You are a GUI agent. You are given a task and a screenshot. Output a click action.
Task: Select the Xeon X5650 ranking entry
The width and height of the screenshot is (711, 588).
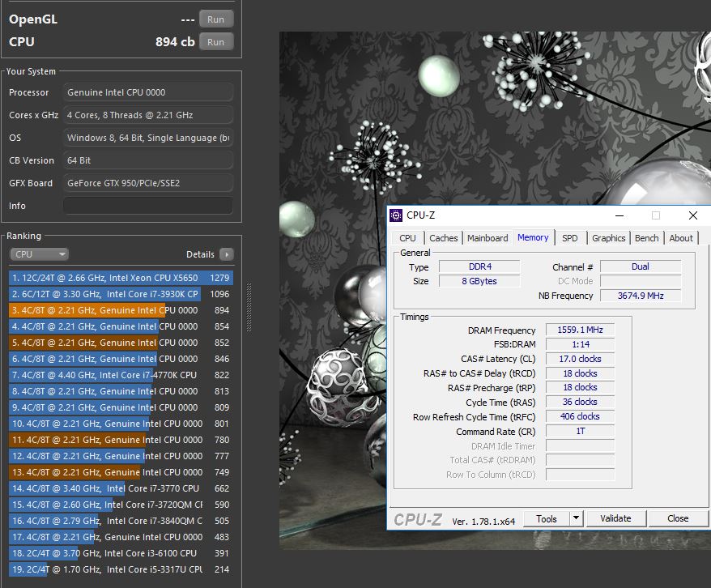coord(121,278)
